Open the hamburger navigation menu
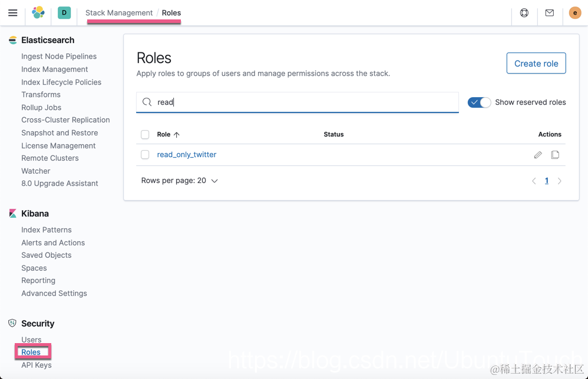The width and height of the screenshot is (588, 379). [13, 13]
